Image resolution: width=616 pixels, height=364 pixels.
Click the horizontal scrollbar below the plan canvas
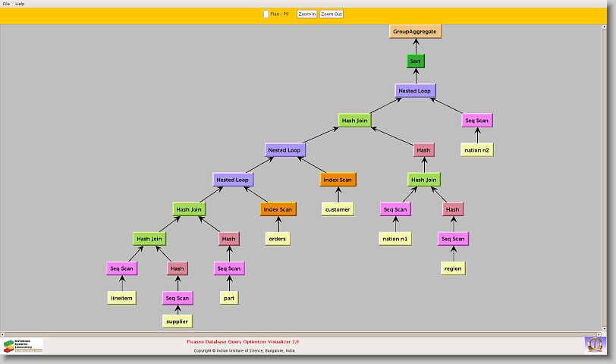pos(303,334)
